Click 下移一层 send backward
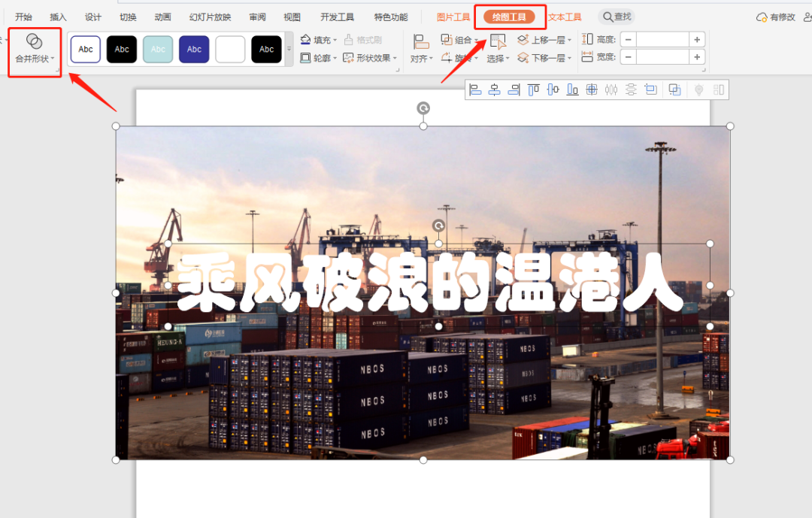 (544, 58)
